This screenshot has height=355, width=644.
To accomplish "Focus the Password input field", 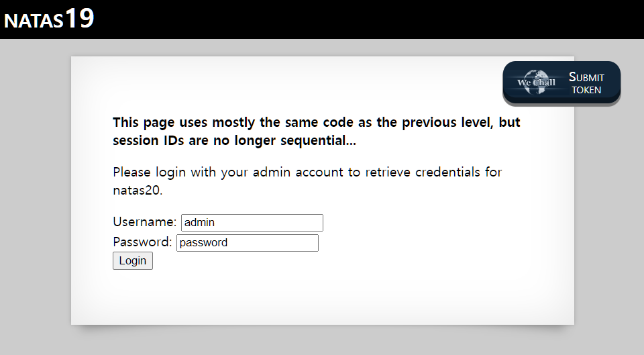I will tap(248, 243).
